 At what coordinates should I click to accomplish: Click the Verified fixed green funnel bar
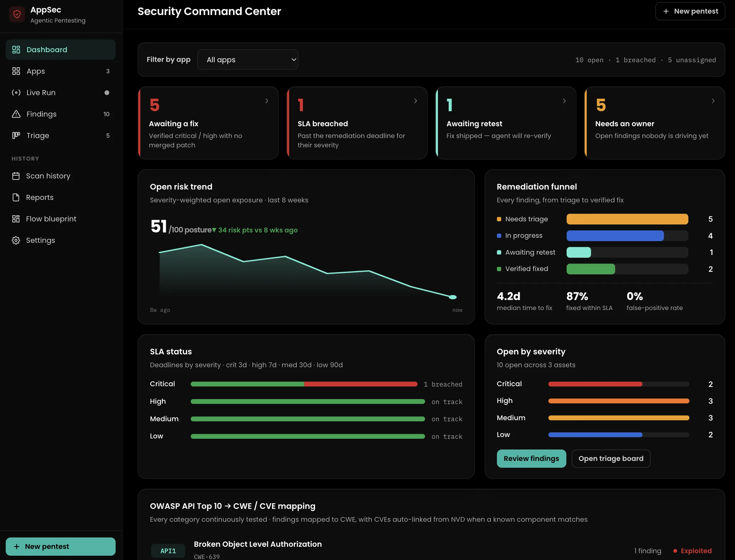coord(591,269)
